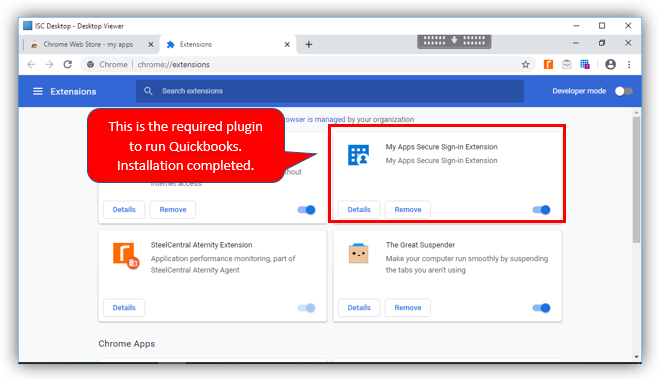
Task: Click the Chrome Apps section heading
Action: click(x=126, y=344)
